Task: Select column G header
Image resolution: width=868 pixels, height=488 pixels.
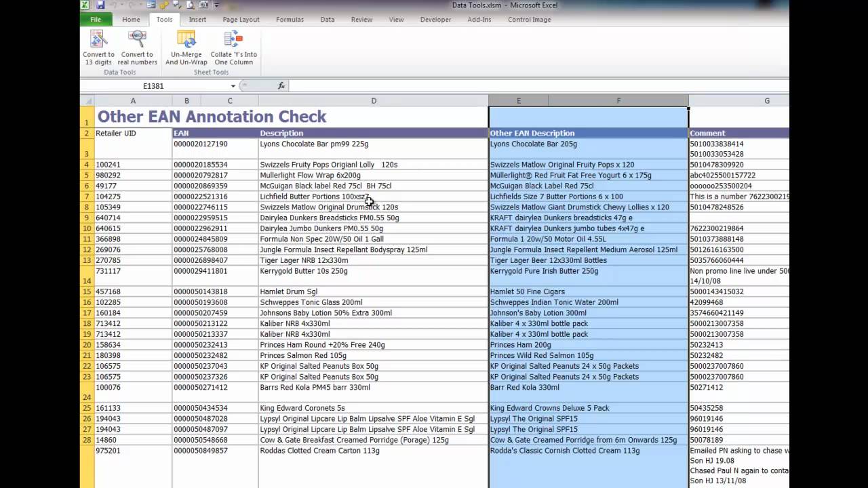Action: point(739,101)
